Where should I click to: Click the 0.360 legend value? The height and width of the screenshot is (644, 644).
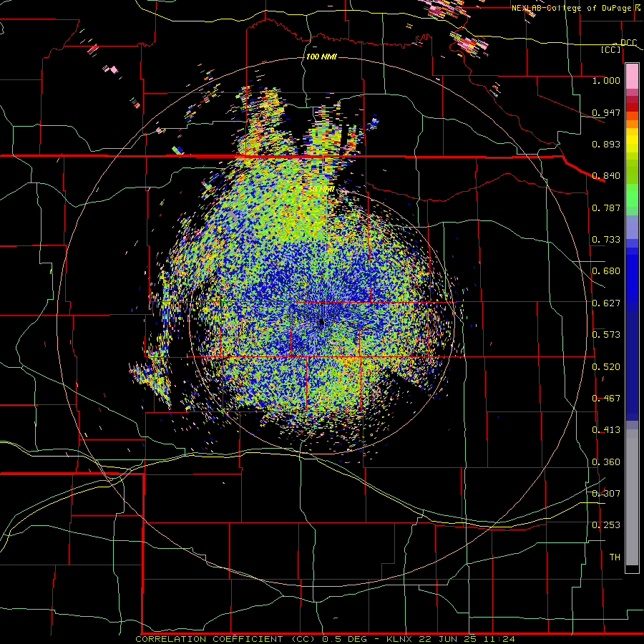(606, 462)
